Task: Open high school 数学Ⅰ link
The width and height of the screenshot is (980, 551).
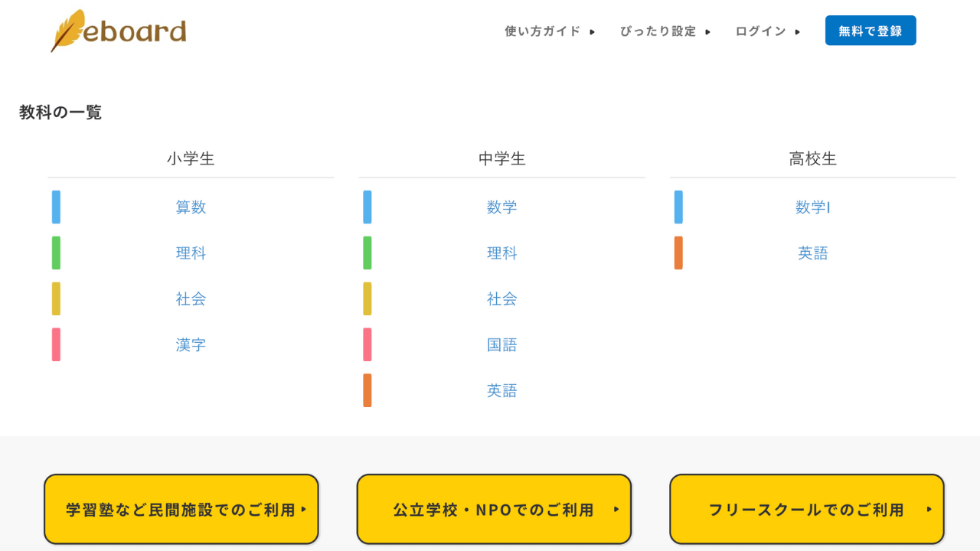Action: 813,207
